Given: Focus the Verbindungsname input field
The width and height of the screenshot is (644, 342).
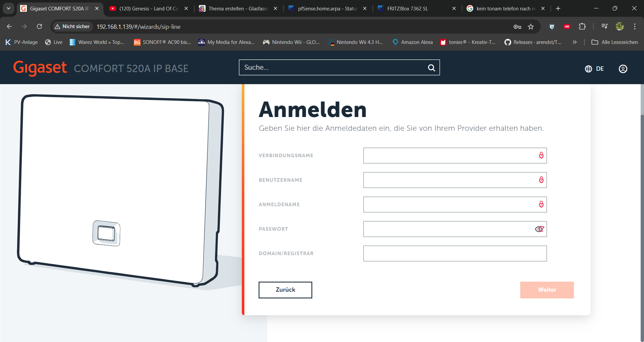Looking at the screenshot, I should click(x=455, y=156).
